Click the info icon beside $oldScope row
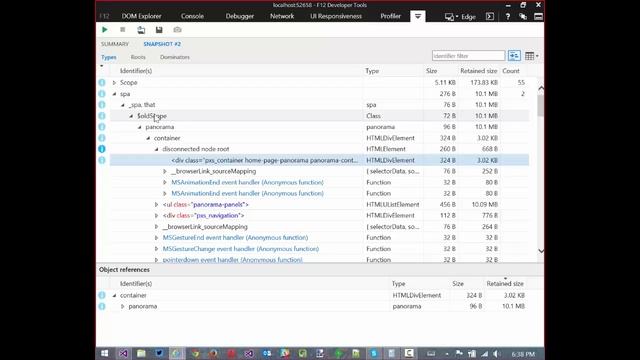This screenshot has height=360, width=640. click(x=102, y=116)
